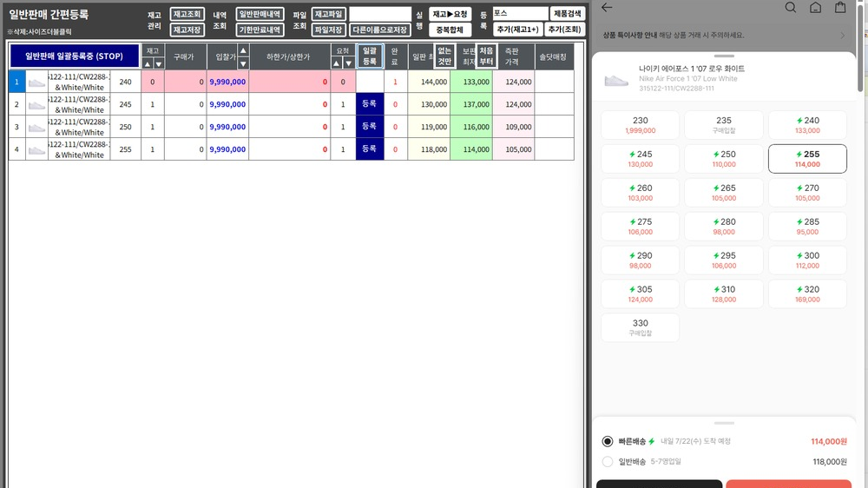The height and width of the screenshot is (488, 868).
Task: Click the 없는 것만 button
Action: (x=444, y=56)
